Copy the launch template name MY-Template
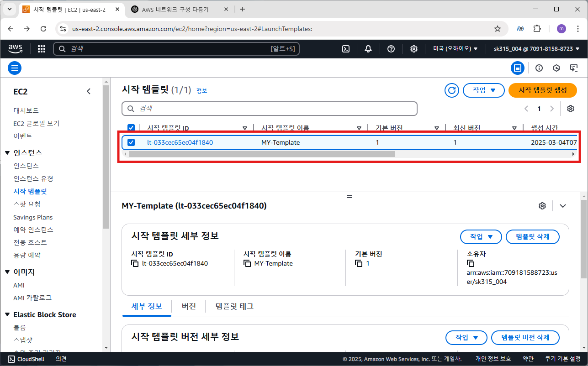588x366 pixels. click(x=247, y=263)
